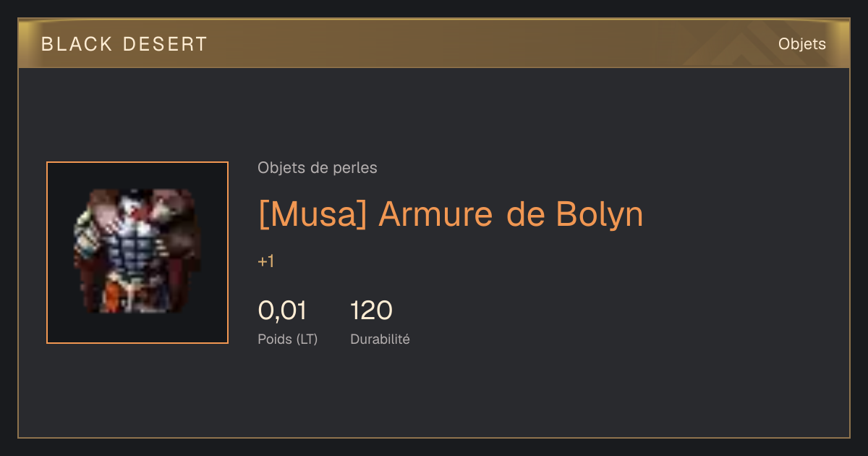Select the [Musa] Armure de Bolyn title
This screenshot has width=868, height=456.
pyautogui.click(x=451, y=214)
